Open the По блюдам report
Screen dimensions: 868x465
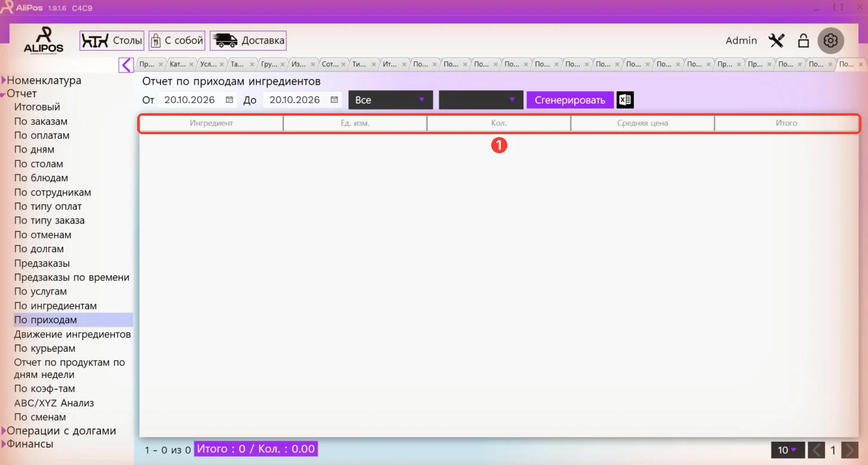[41, 178]
